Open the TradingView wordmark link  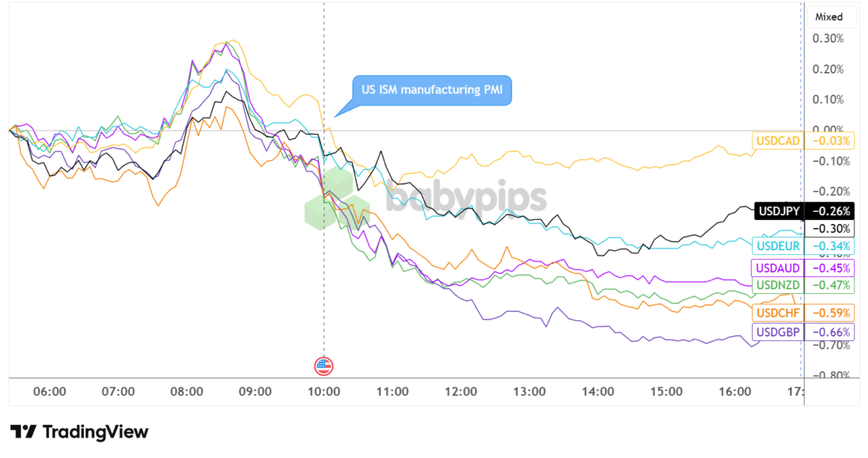95,432
